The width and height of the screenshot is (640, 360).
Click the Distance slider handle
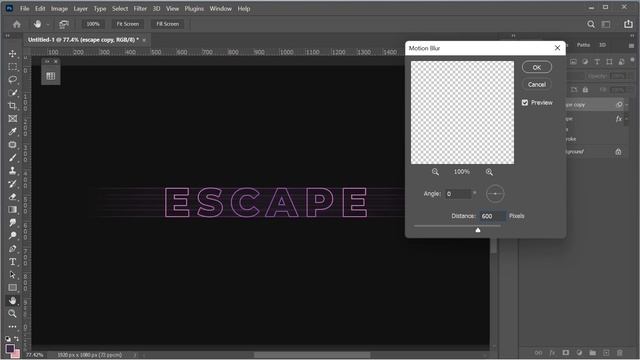(478, 230)
